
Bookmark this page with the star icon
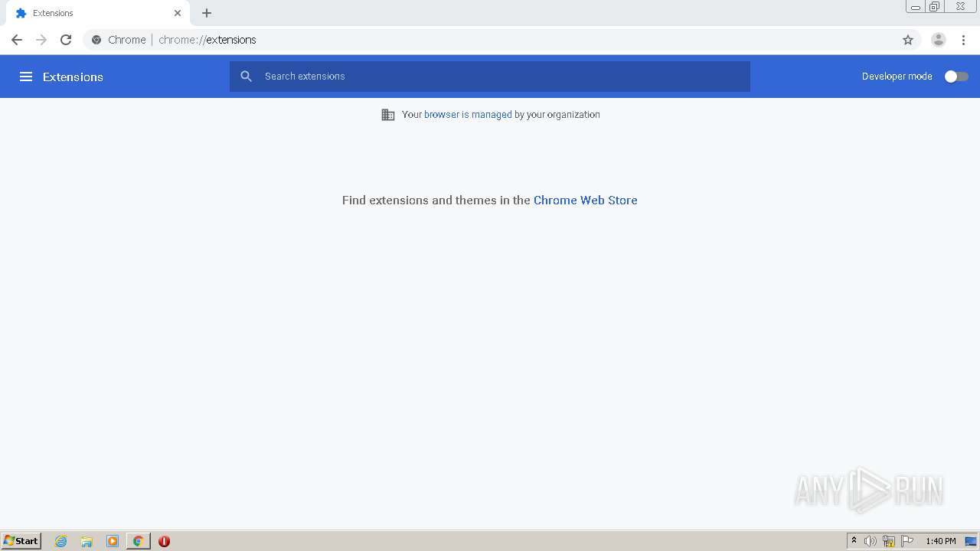coord(908,40)
